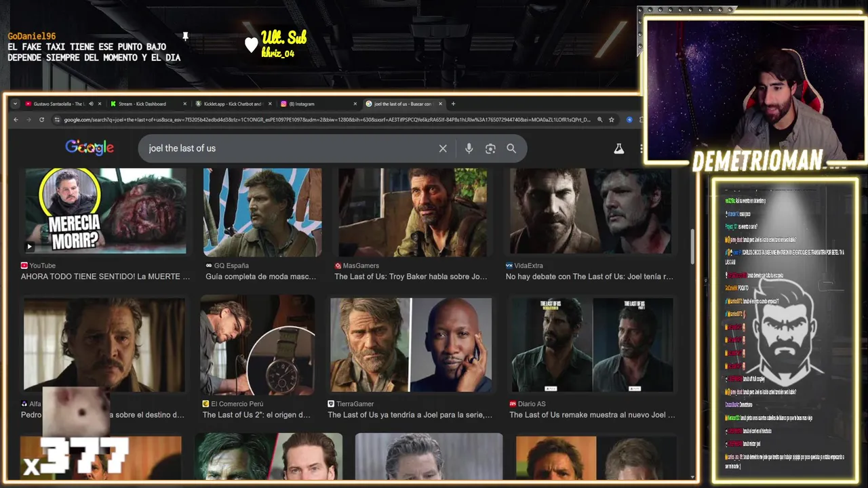Open the site information icon in address bar

click(x=58, y=120)
